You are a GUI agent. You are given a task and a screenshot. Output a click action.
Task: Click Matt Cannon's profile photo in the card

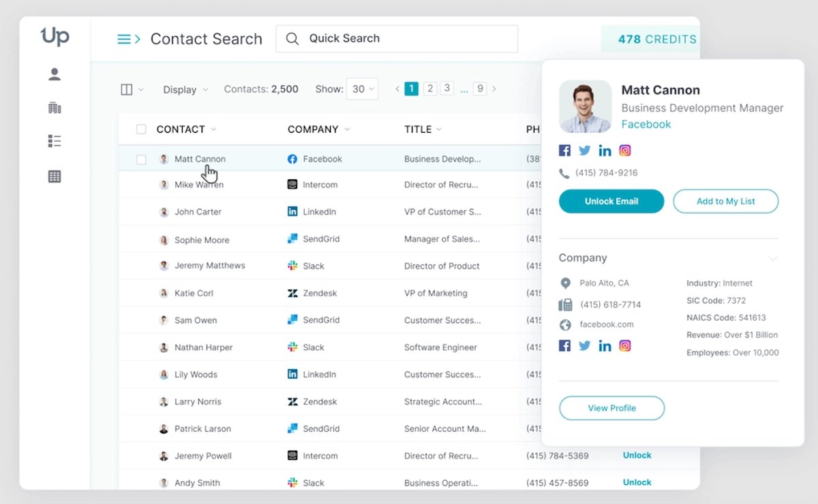586,106
